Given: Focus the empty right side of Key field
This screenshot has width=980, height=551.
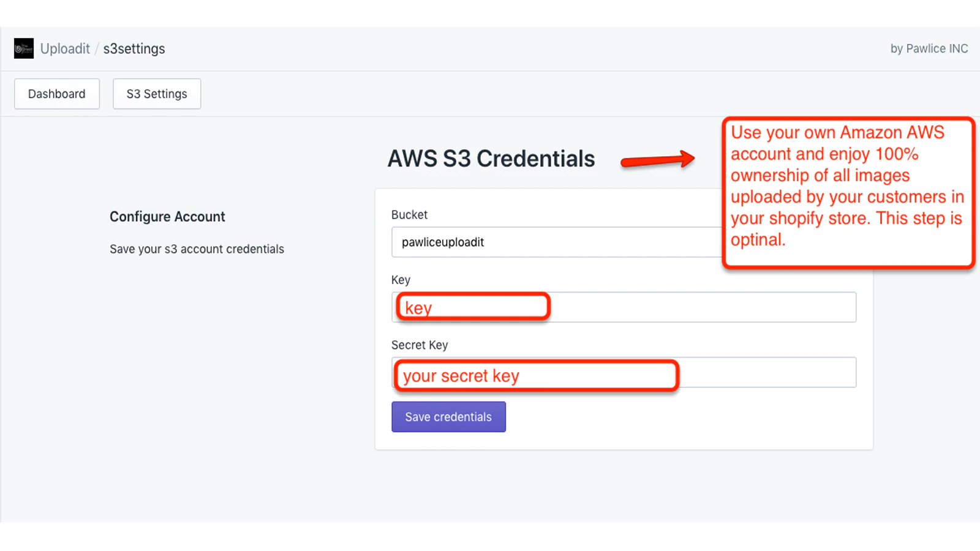Looking at the screenshot, I should (x=704, y=307).
